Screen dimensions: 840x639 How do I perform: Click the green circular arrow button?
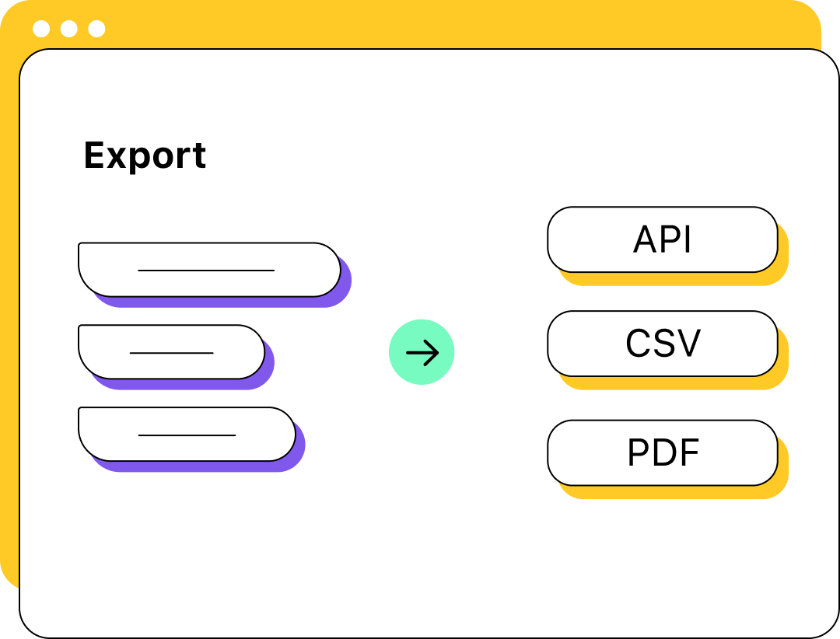coord(422,352)
